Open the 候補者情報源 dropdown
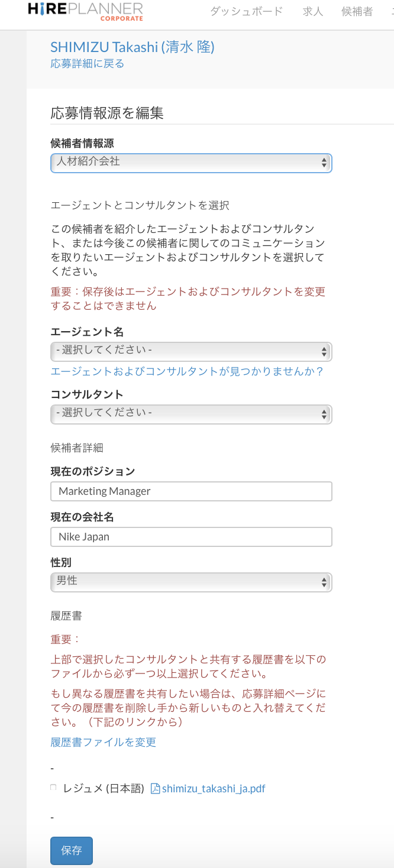 [x=190, y=162]
